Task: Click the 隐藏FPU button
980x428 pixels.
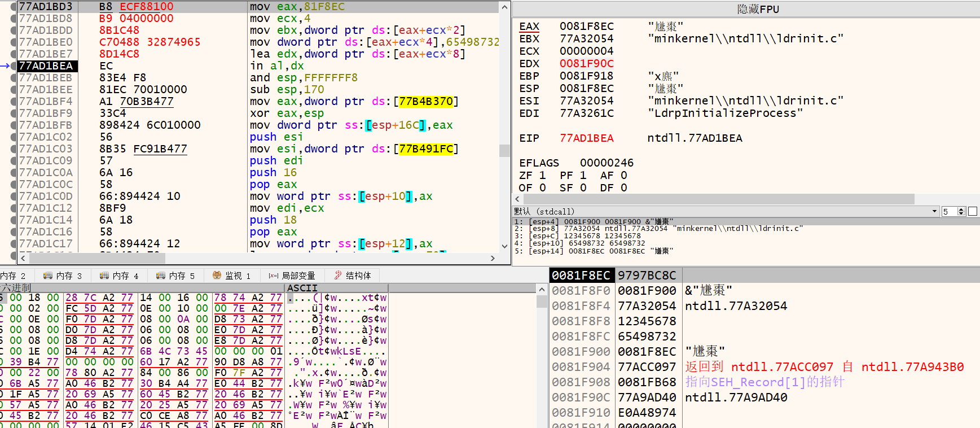Action: (x=758, y=9)
